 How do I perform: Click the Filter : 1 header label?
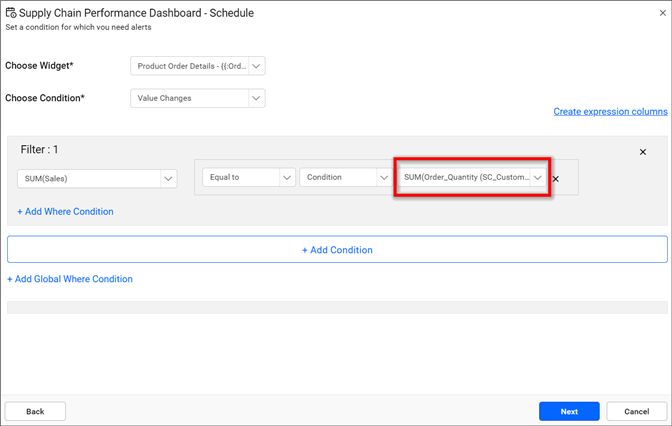coord(40,150)
